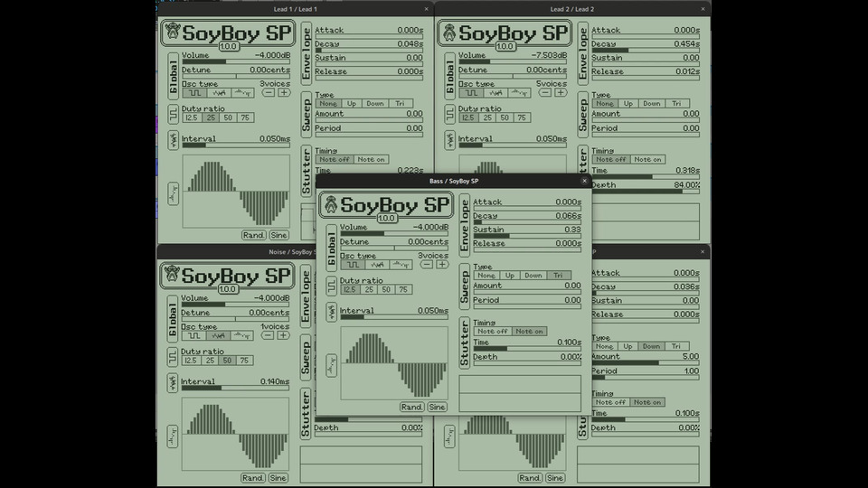Click Sine button in Lead 1 window
This screenshot has width=868, height=488.
click(x=278, y=235)
